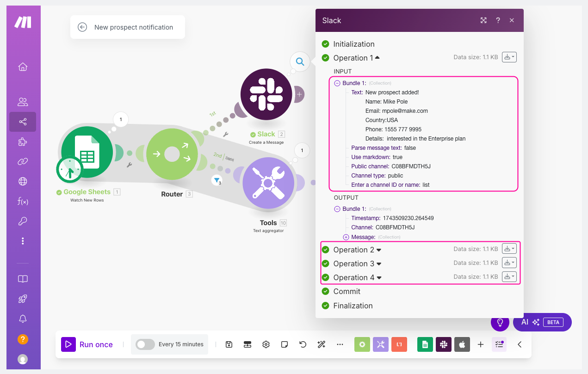The width and height of the screenshot is (588, 374).
Task: Click the AI BETA assistant button
Action: click(x=542, y=322)
